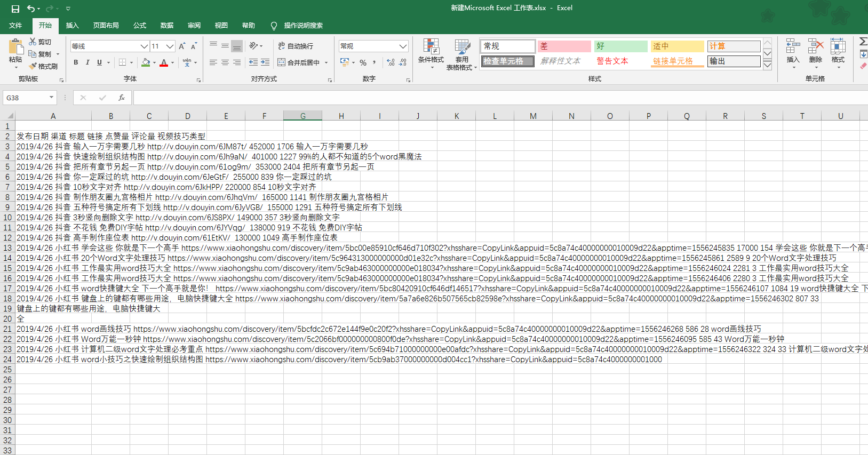This screenshot has height=455, width=868.
Task: Open the borders dropdown arrow
Action: (131, 62)
